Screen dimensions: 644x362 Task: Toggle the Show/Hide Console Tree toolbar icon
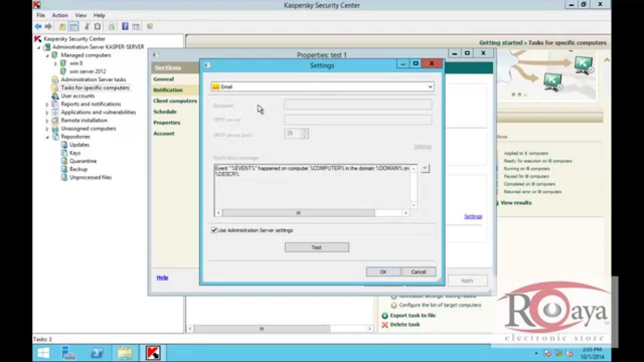[73, 26]
